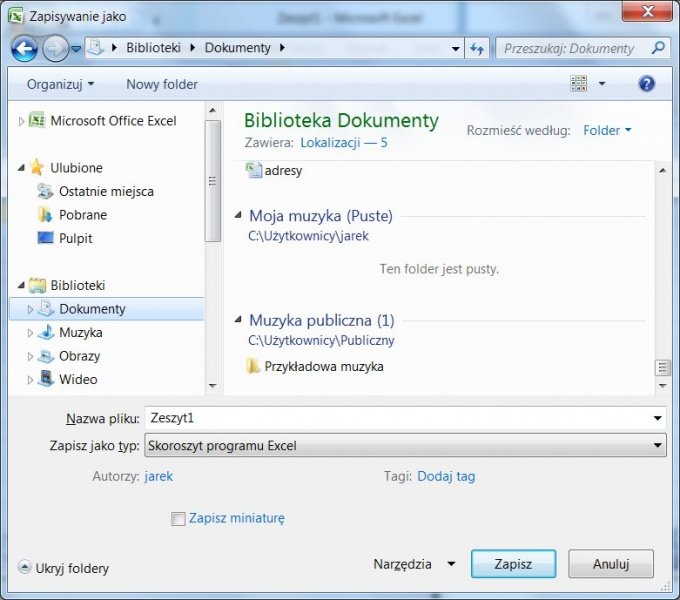Screen dimensions: 680x600
Task: Click the change view icon
Action: [579, 83]
